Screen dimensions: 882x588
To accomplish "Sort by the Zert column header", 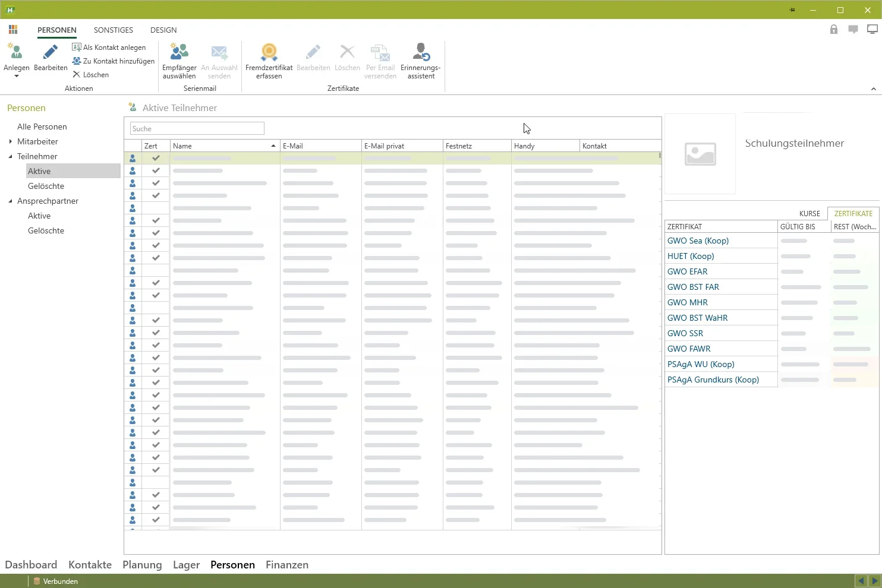I will tap(156, 146).
